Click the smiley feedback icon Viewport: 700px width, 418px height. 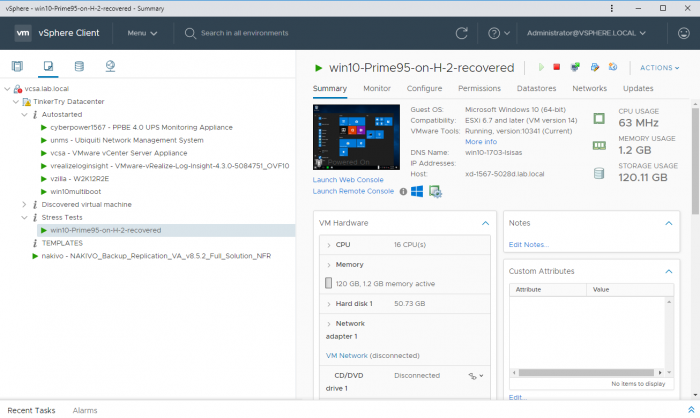(x=683, y=33)
